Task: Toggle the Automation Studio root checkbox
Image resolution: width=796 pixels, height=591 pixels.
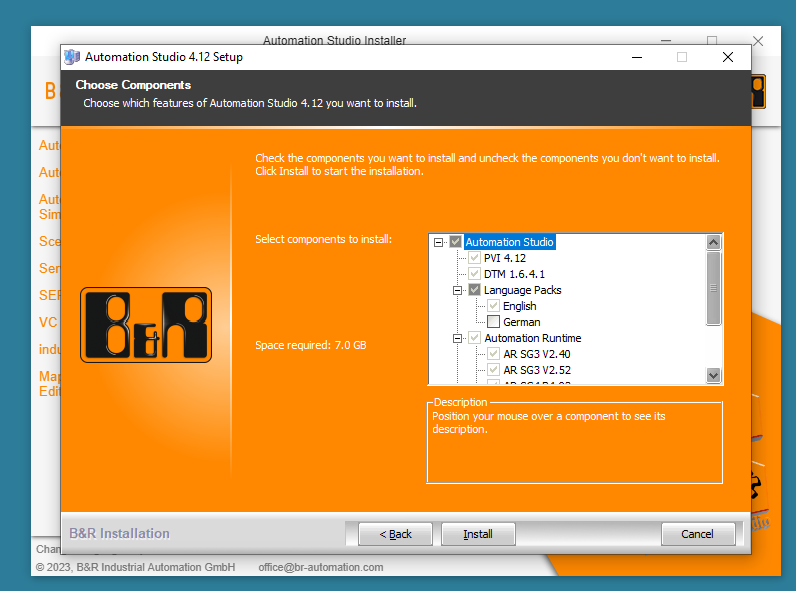Action: click(455, 242)
